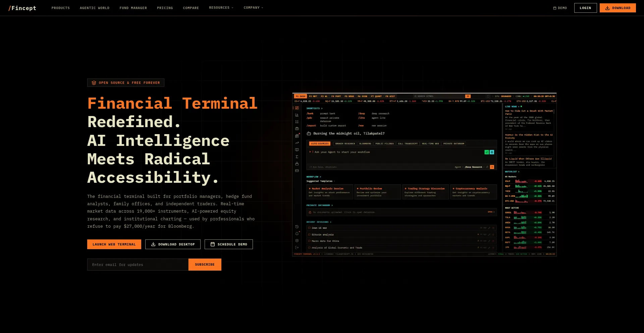Open the settings gear in terminal sidebar
Viewport: 644px width, 333px height.
(x=297, y=240)
